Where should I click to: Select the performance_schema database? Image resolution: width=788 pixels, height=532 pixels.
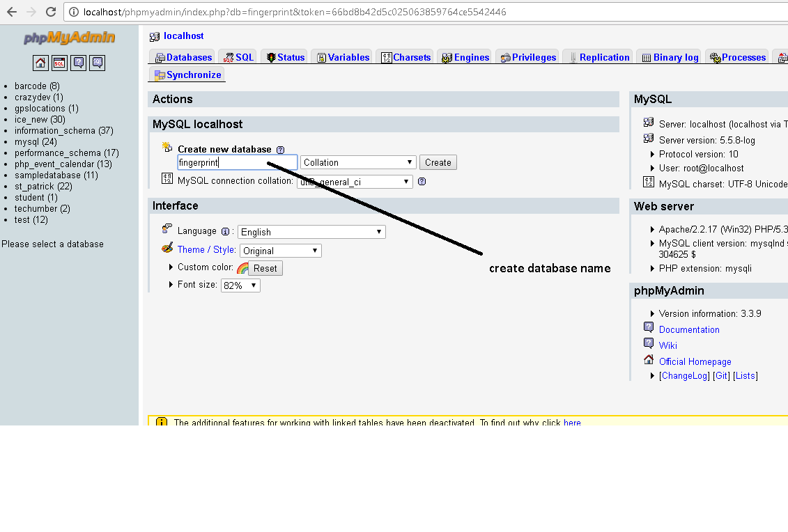point(66,153)
